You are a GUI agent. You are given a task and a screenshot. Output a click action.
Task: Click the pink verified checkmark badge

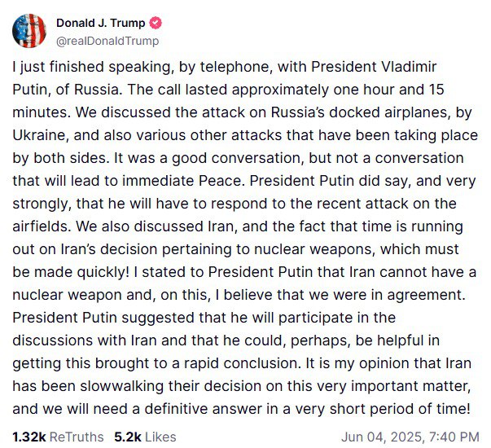[156, 23]
